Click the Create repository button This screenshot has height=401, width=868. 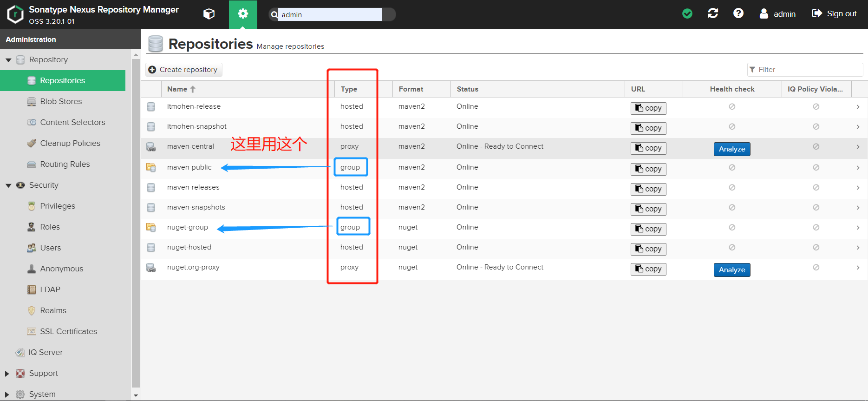tap(184, 70)
